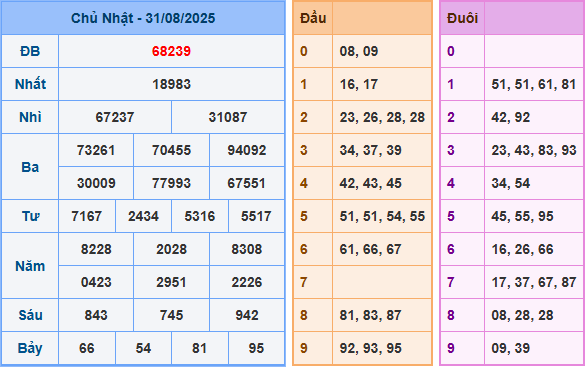This screenshot has height=367, width=586.
Task: Select Đầu row 2 values 23, 26, 28, 28
Action: click(x=382, y=117)
